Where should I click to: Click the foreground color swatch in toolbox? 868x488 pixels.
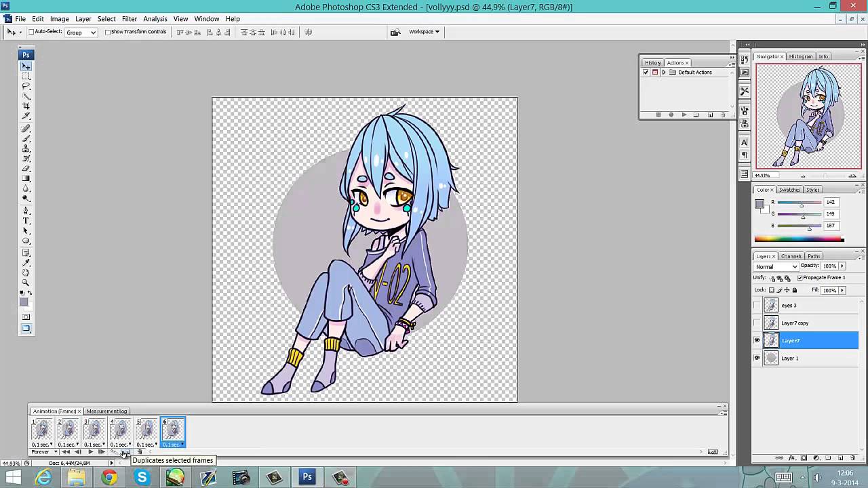point(24,302)
